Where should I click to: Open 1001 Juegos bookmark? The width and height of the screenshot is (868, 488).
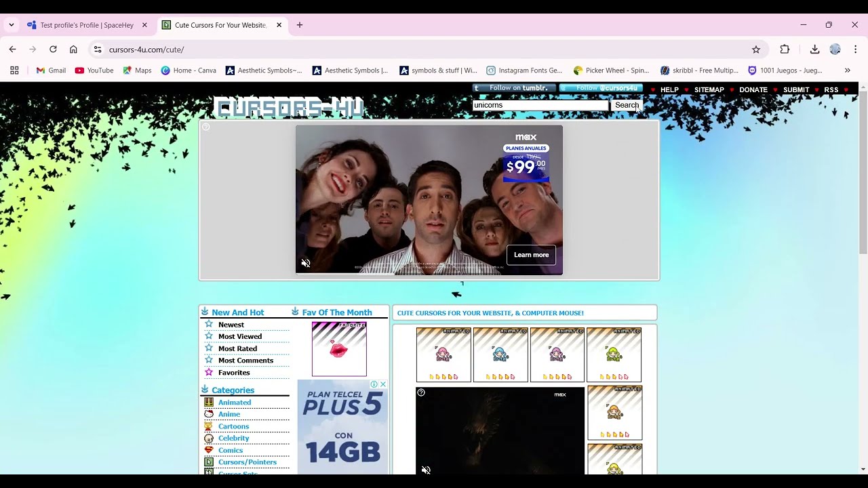tap(785, 70)
